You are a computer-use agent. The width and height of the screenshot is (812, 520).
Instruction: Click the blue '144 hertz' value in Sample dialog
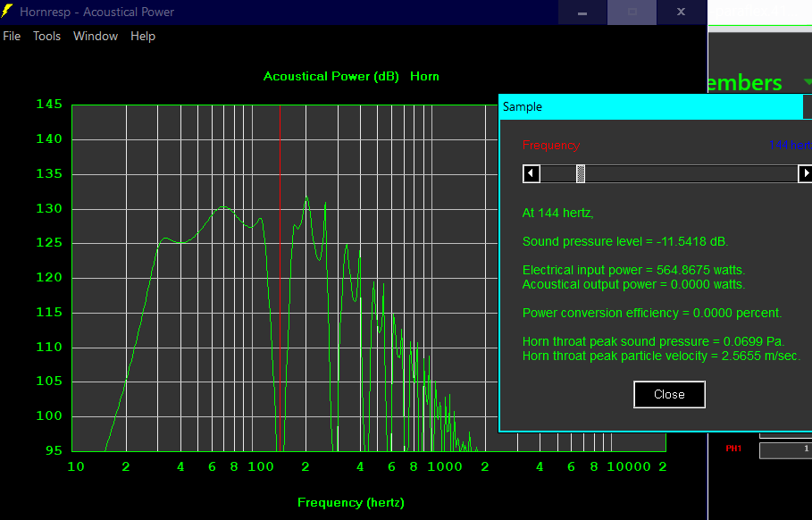(791, 145)
